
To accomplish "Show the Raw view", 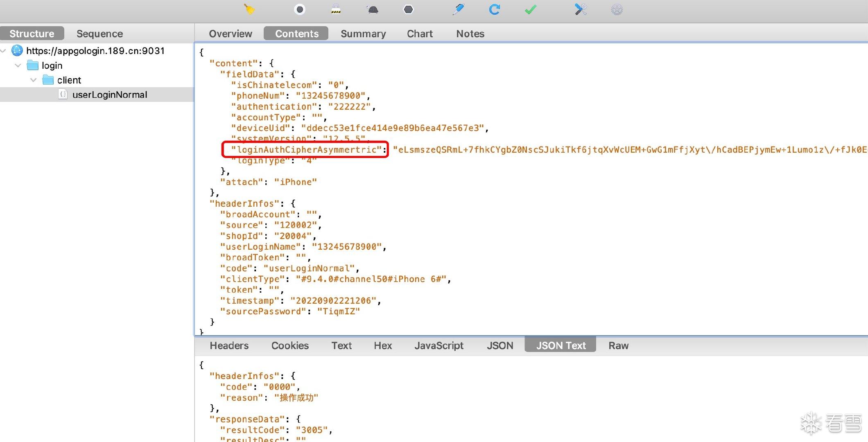I will [618, 345].
